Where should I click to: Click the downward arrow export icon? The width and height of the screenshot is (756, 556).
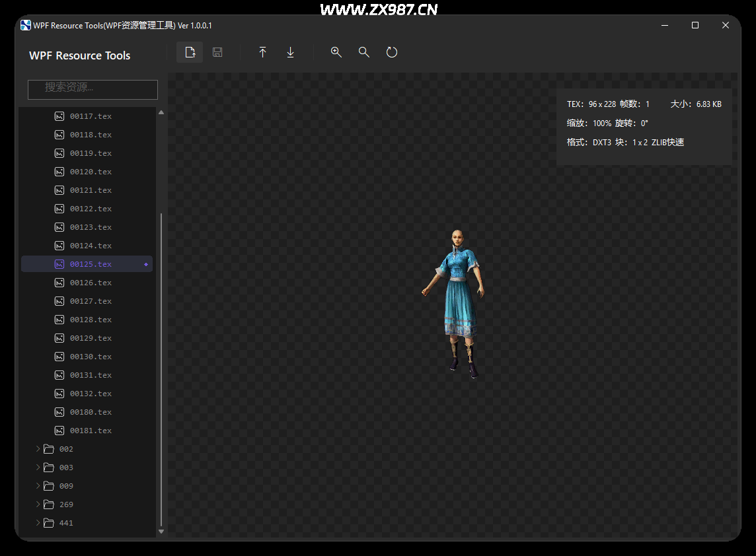[x=290, y=52]
